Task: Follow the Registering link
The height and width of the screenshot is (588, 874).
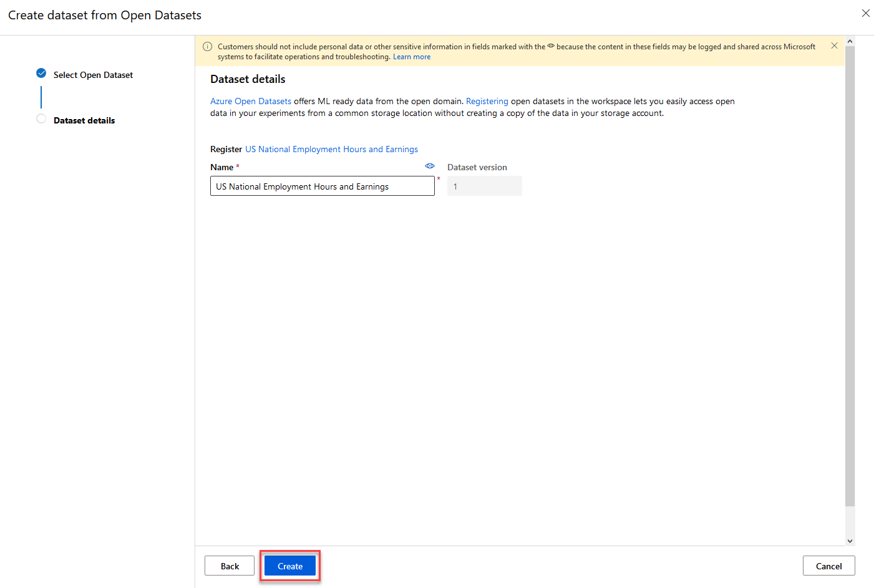Action: coord(487,101)
